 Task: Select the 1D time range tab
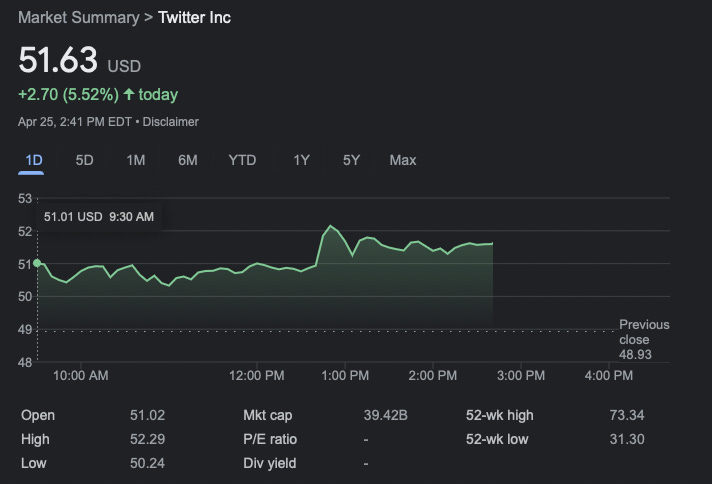click(34, 160)
